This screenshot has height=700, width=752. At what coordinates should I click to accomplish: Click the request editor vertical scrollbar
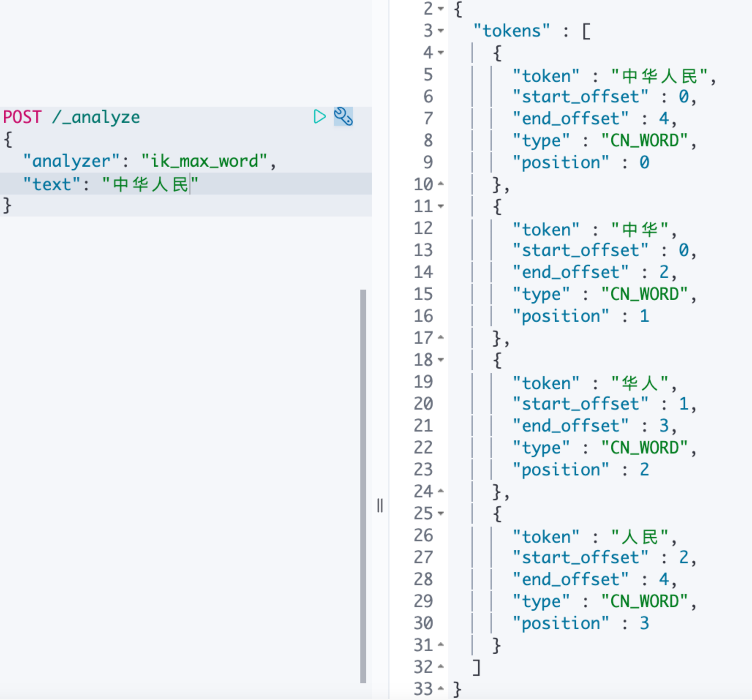pyautogui.click(x=363, y=486)
